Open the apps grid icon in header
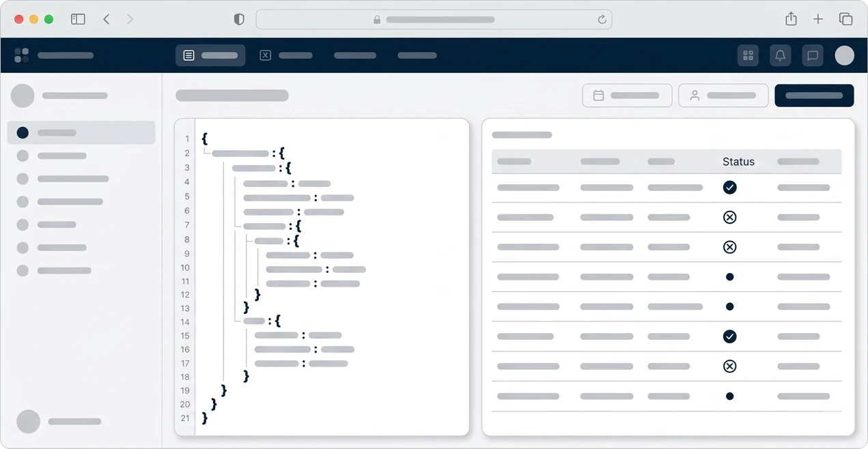868x449 pixels. (748, 55)
